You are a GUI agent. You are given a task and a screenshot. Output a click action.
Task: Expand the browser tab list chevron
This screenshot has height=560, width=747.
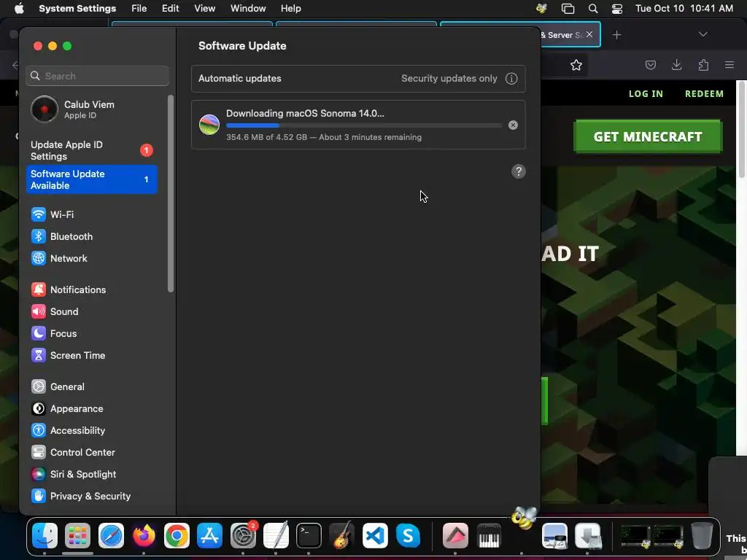[x=703, y=34]
